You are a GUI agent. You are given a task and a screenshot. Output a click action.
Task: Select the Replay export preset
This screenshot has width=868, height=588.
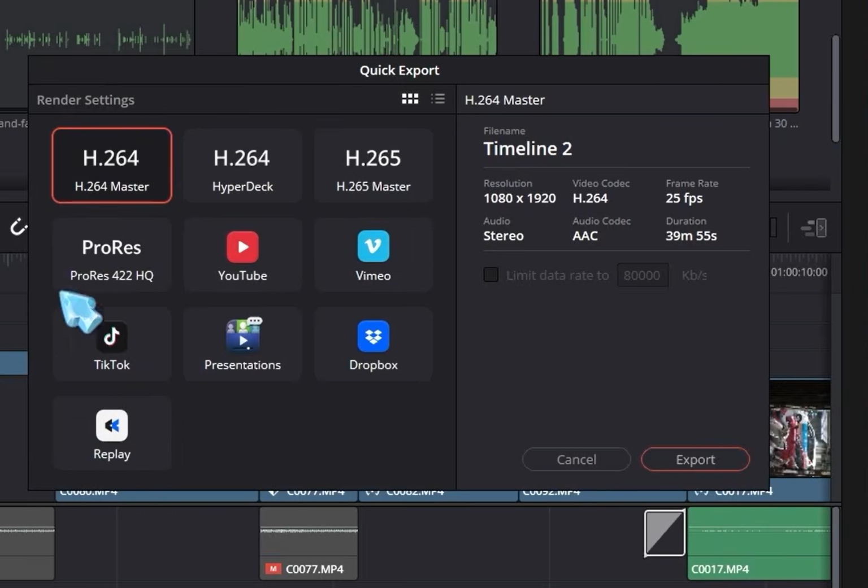point(112,433)
